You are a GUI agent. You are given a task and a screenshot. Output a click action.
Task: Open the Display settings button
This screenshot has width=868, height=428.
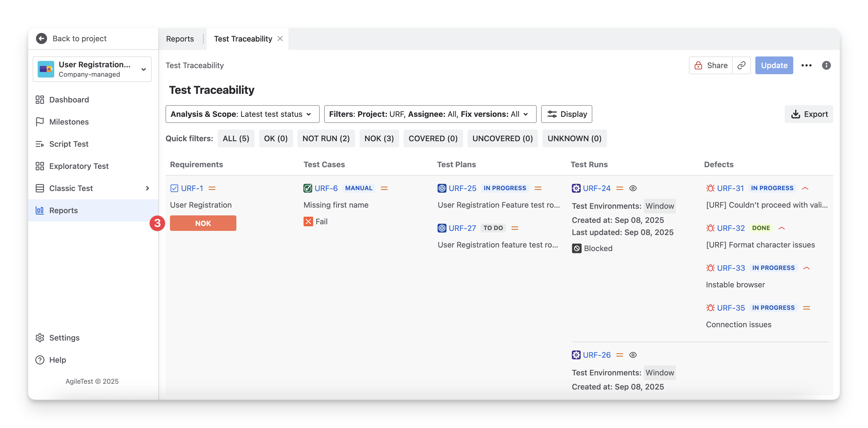(x=566, y=114)
